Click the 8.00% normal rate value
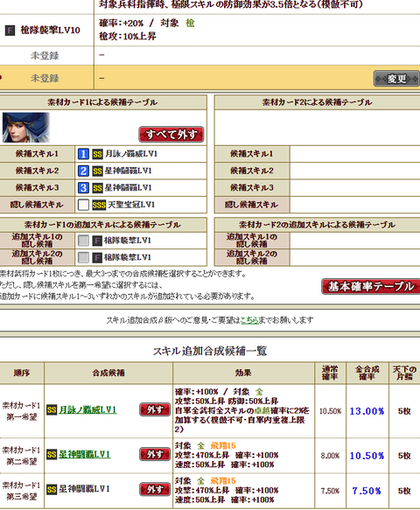Viewport: 420px width, 510px height. [x=330, y=456]
